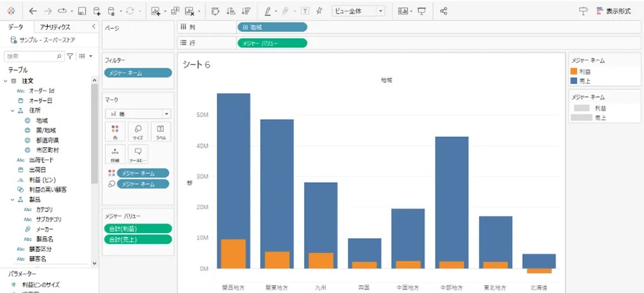The height and width of the screenshot is (293, 644).
Task: Switch to the アナリティクス tab
Action: [55, 27]
